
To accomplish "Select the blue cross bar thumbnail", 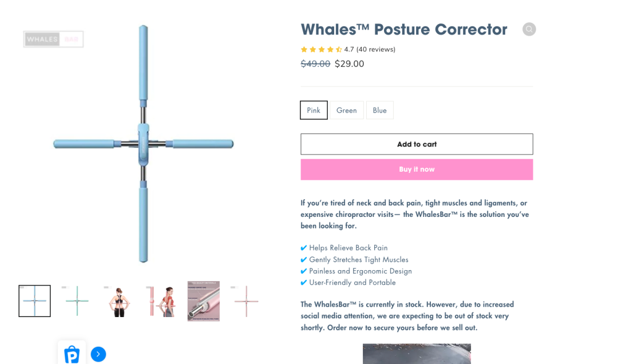I will tap(34, 301).
